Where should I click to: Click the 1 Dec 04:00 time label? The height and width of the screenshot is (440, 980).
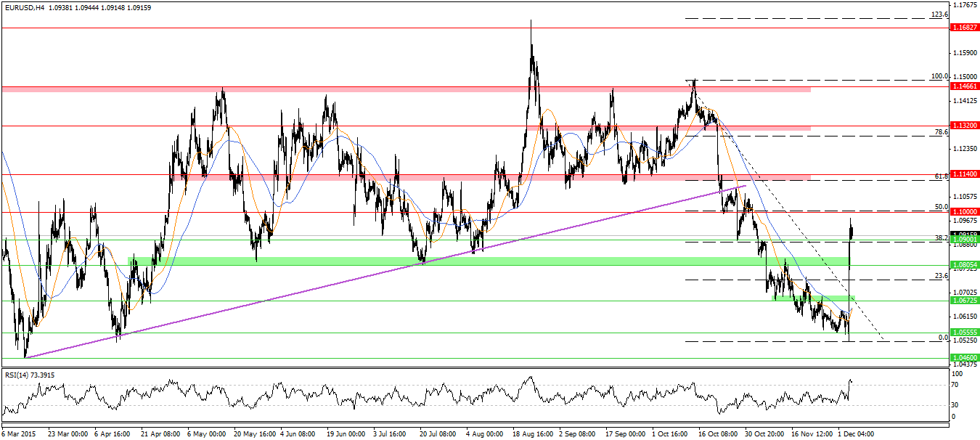pyautogui.click(x=858, y=433)
